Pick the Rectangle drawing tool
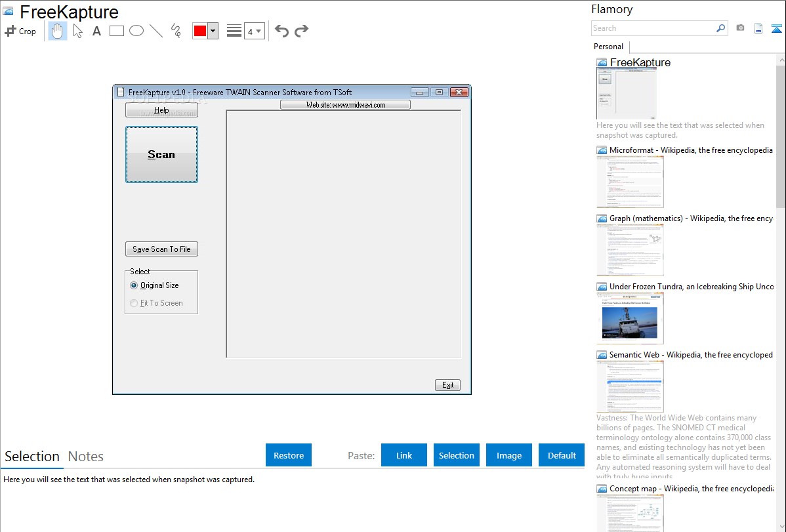The width and height of the screenshot is (786, 532). click(x=116, y=31)
